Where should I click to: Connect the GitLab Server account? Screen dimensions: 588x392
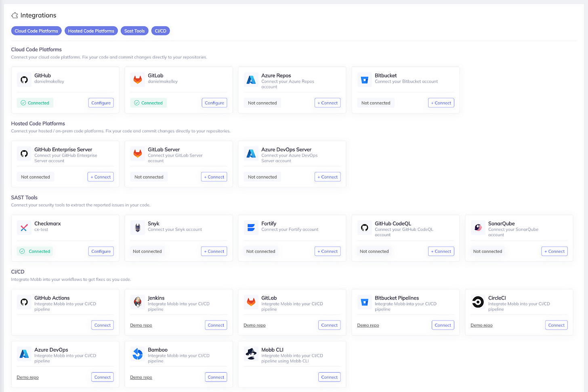pos(214,177)
